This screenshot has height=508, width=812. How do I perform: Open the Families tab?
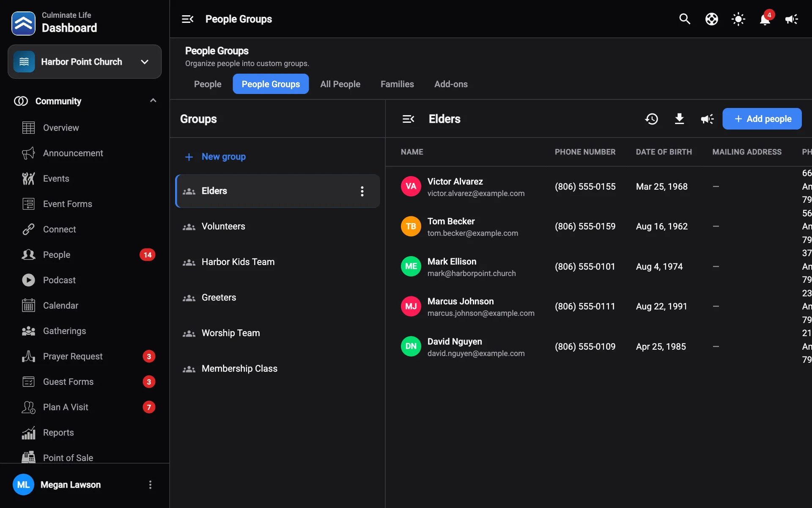pyautogui.click(x=397, y=84)
